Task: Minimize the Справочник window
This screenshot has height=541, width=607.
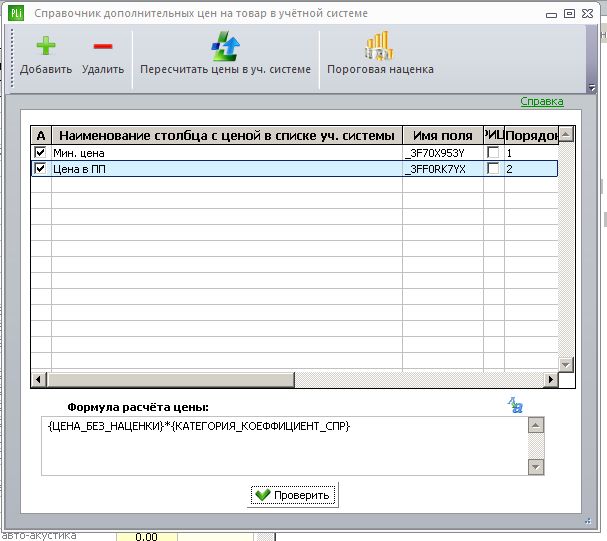Action: pyautogui.click(x=551, y=14)
